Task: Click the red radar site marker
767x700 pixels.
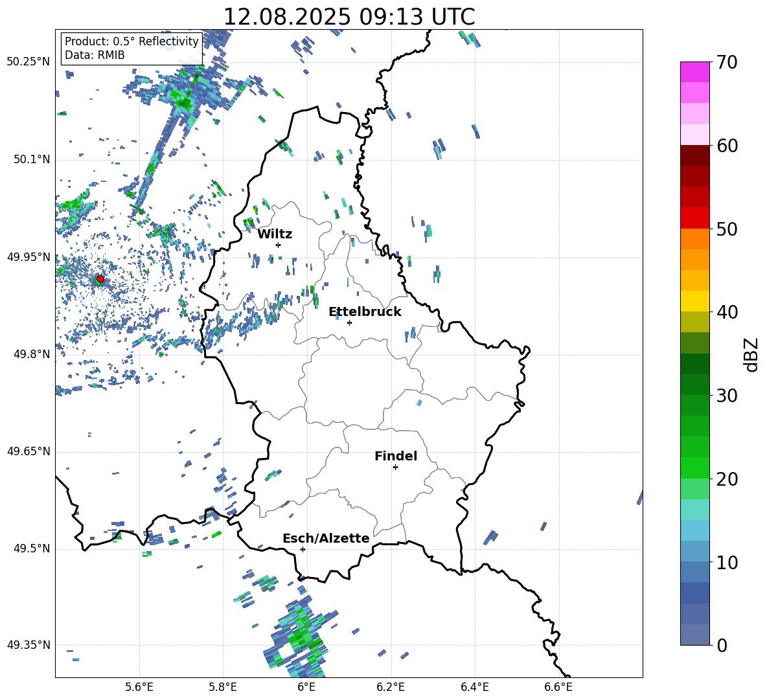Action: pyautogui.click(x=100, y=278)
